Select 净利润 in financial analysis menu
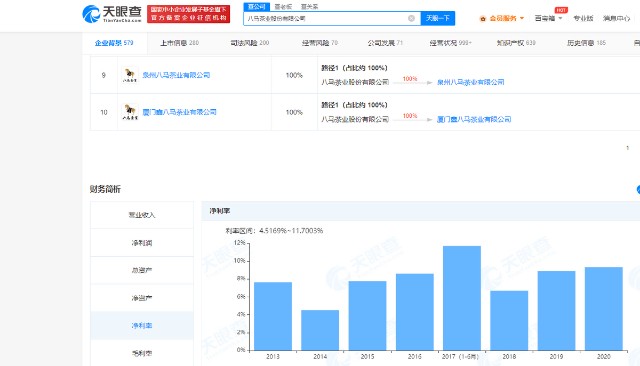Screen dimensions: 640x366 (x=142, y=243)
